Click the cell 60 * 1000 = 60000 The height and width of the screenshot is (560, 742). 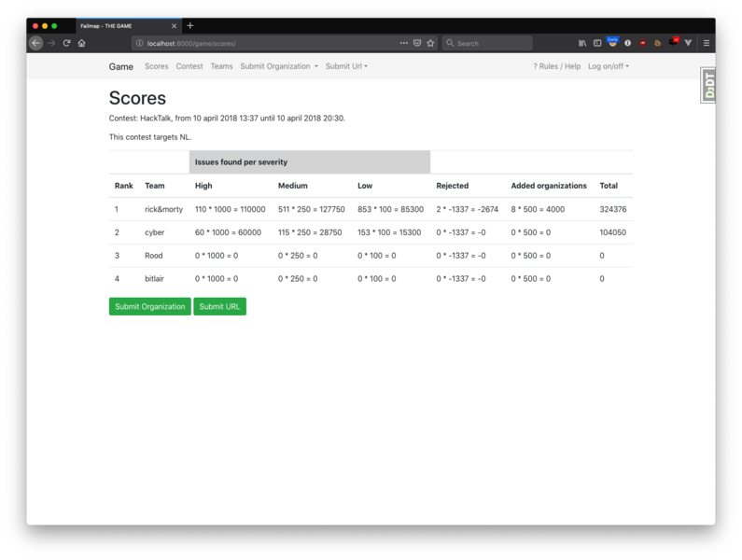(x=228, y=232)
